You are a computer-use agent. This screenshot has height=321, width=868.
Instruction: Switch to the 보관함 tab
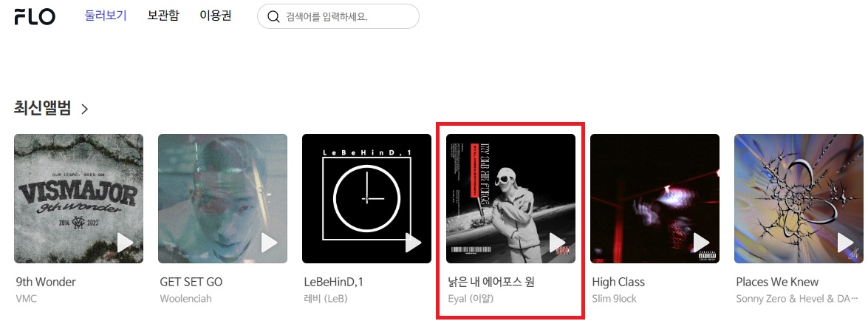point(163,16)
